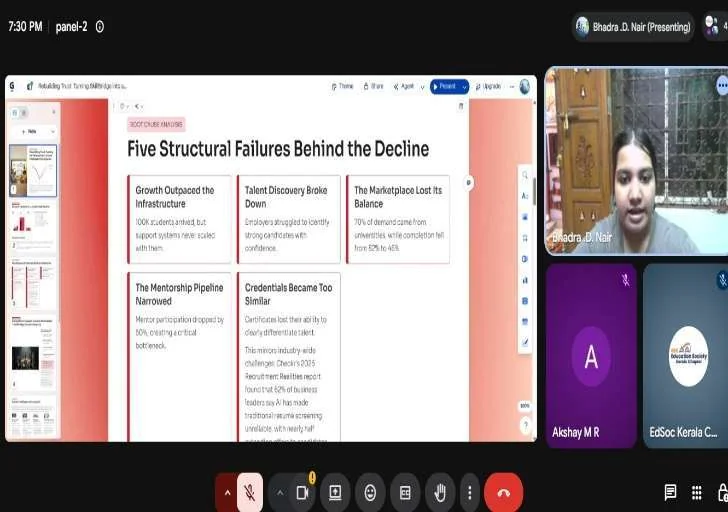Switch to list view in slide panel
Viewport: 728px width, 512px height.
point(25,113)
